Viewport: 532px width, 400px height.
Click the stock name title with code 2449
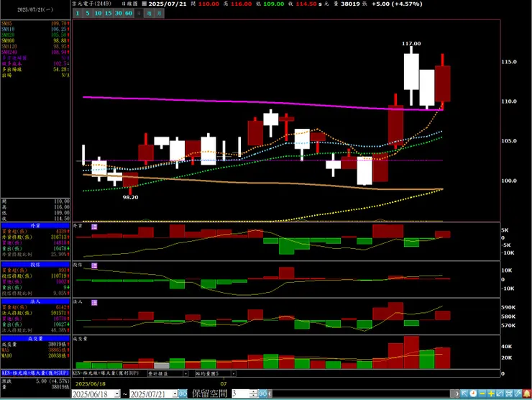click(91, 4)
